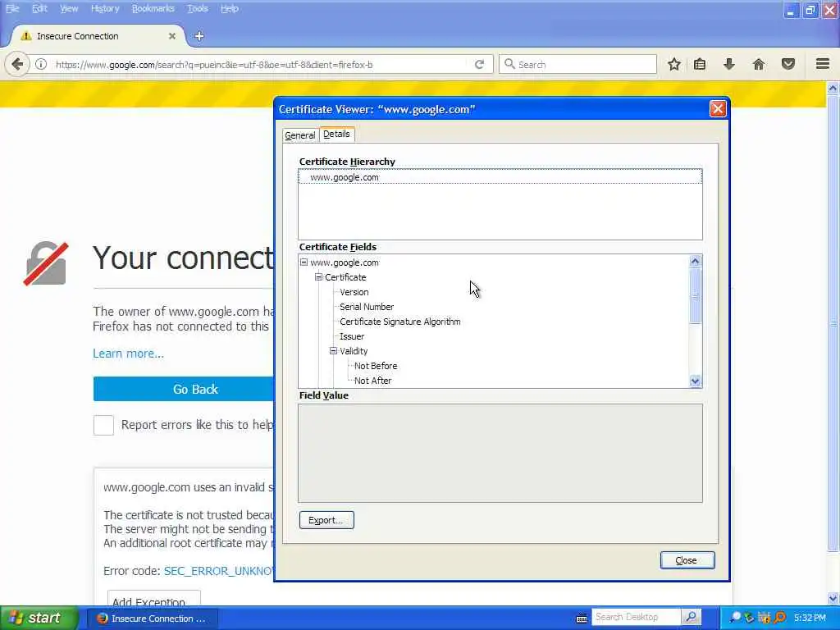
Task: Open the Pocket icon
Action: pyautogui.click(x=788, y=64)
